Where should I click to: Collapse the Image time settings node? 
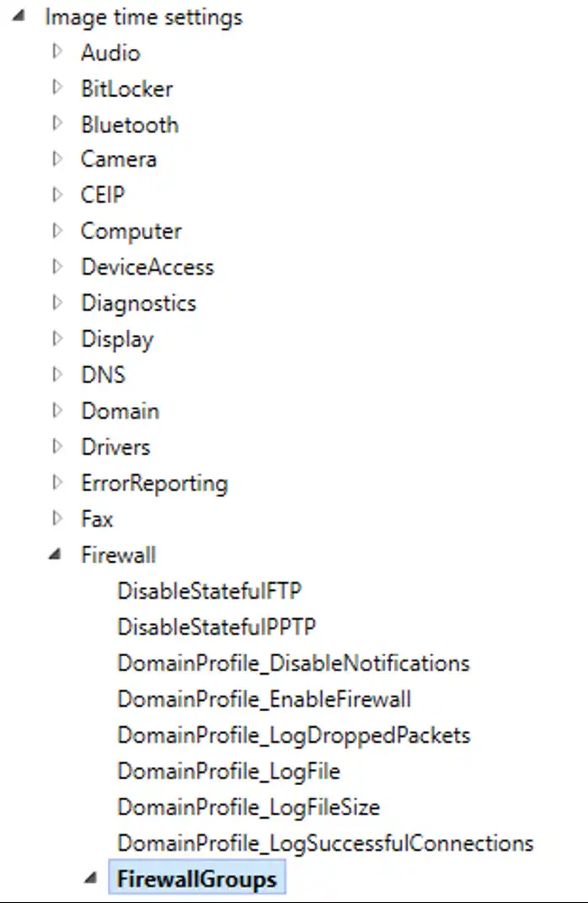[19, 16]
